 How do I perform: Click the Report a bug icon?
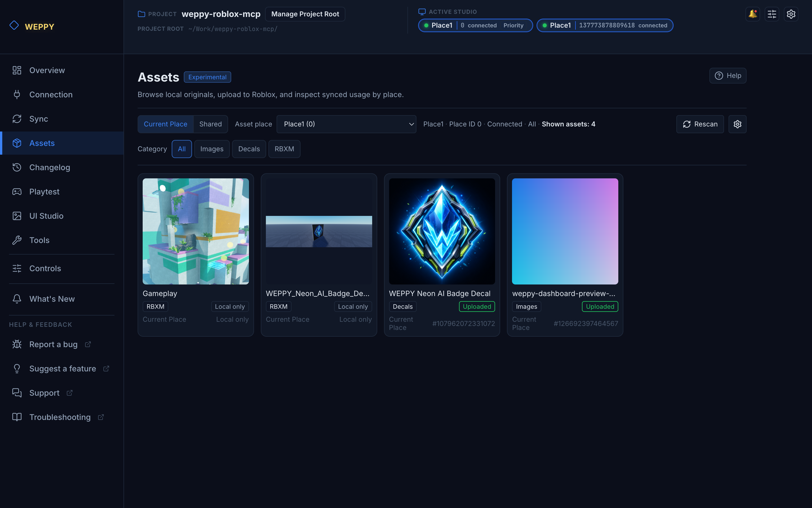(17, 344)
